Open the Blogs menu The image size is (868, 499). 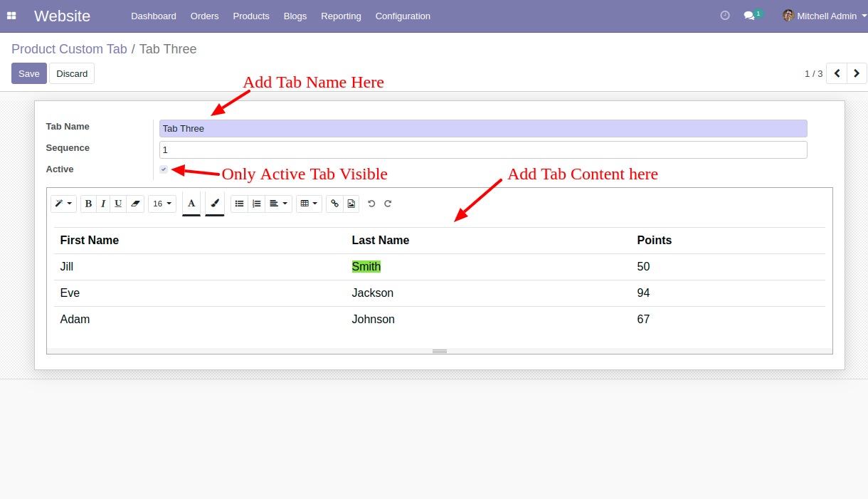click(x=295, y=16)
